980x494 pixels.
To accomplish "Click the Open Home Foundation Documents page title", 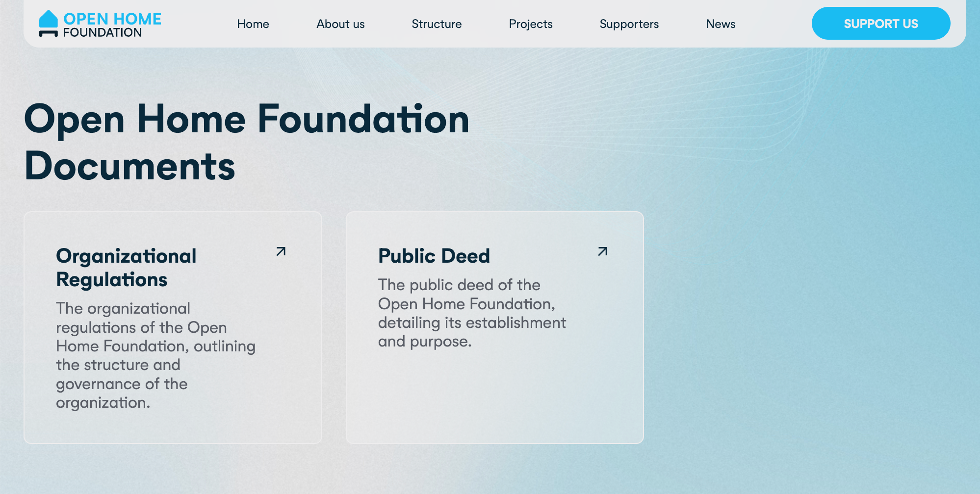I will pyautogui.click(x=245, y=142).
